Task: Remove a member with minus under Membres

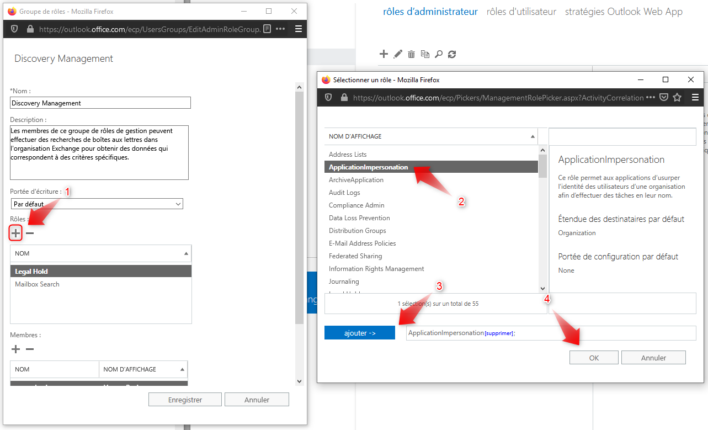Action: [30, 349]
